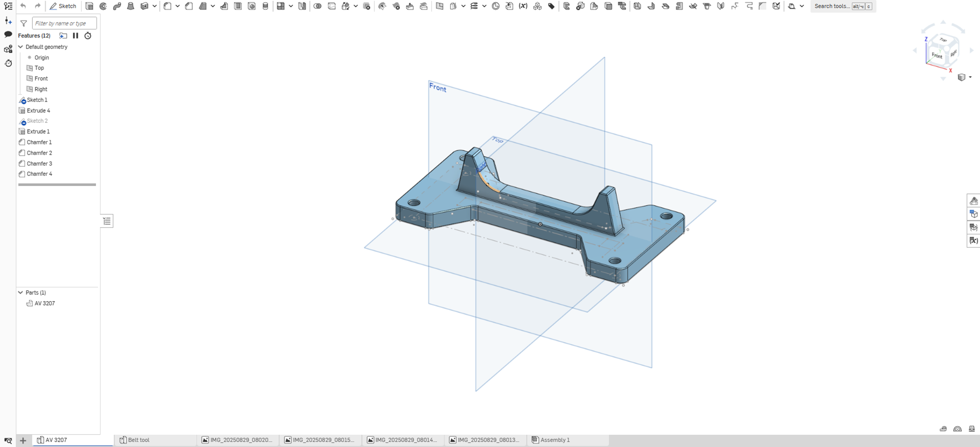980x447 pixels.
Task: Select Sketch 1 in feature list
Action: (37, 100)
